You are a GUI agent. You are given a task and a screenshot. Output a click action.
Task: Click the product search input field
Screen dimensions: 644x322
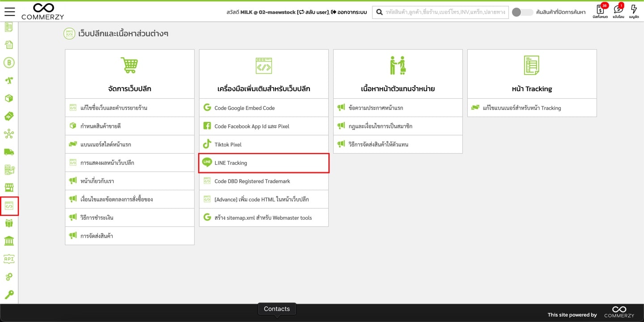(445, 12)
